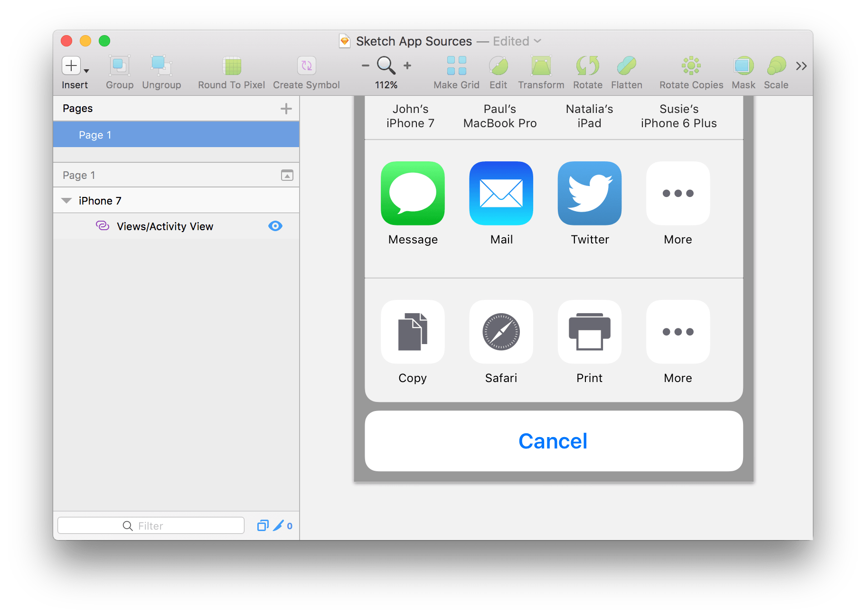Zoom in using the plus button
The image size is (866, 616).
click(x=407, y=65)
